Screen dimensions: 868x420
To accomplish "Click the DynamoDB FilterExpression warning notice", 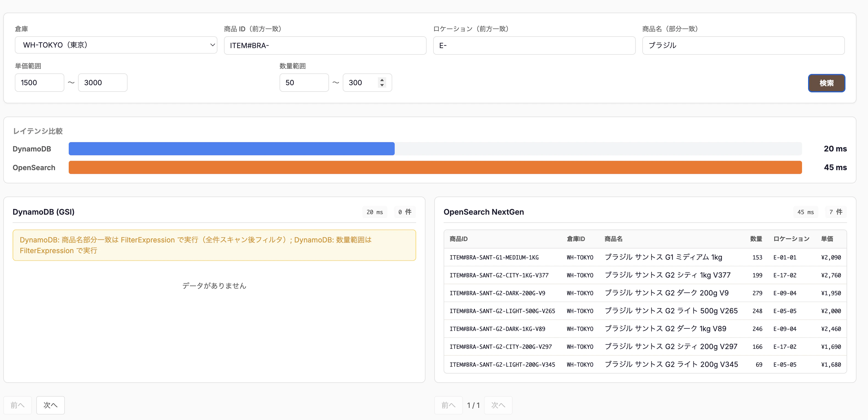I will click(214, 245).
